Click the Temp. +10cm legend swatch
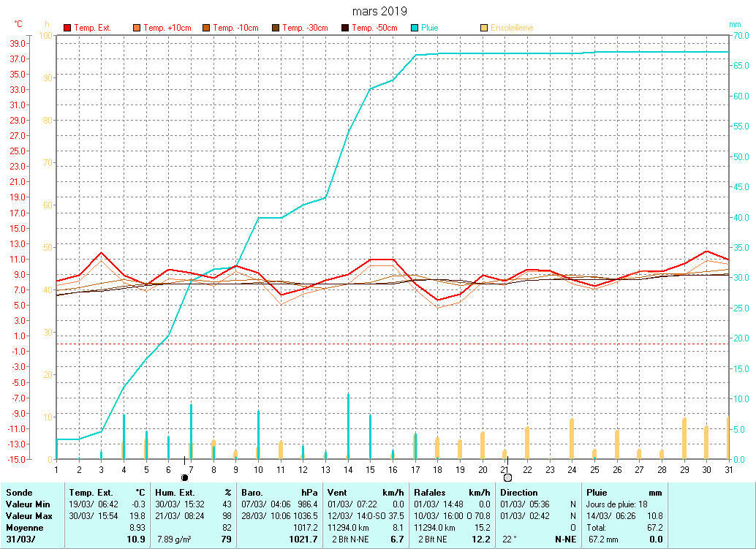This screenshot has width=756, height=549. pos(137,28)
